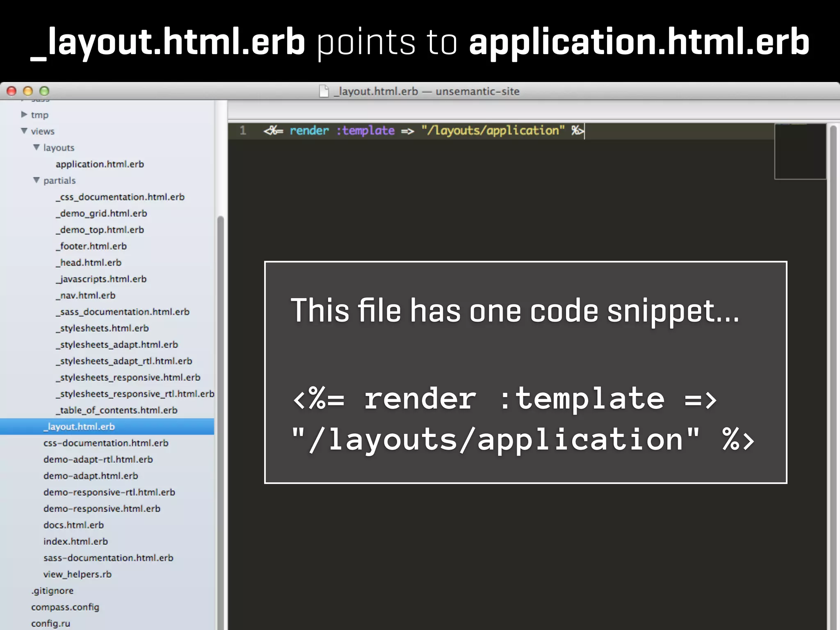The image size is (840, 630).
Task: Click line number 1 in gutter
Action: 243,130
